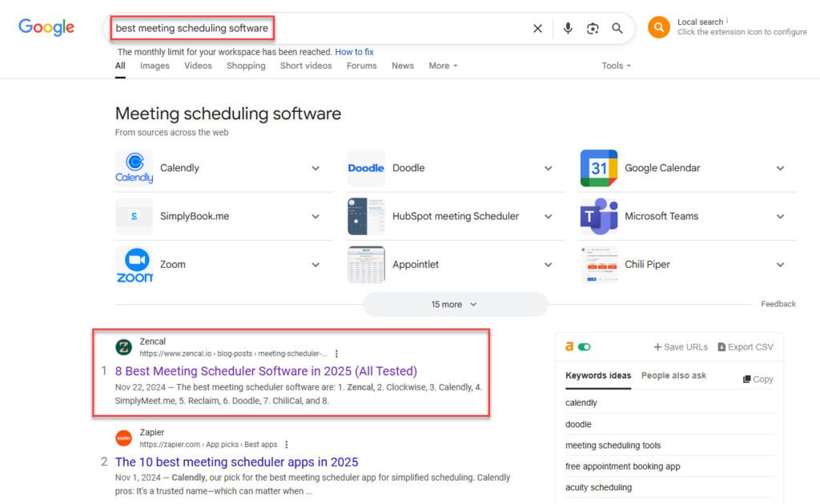Click the 'Meeting scheduling software' heading

pos(228,114)
